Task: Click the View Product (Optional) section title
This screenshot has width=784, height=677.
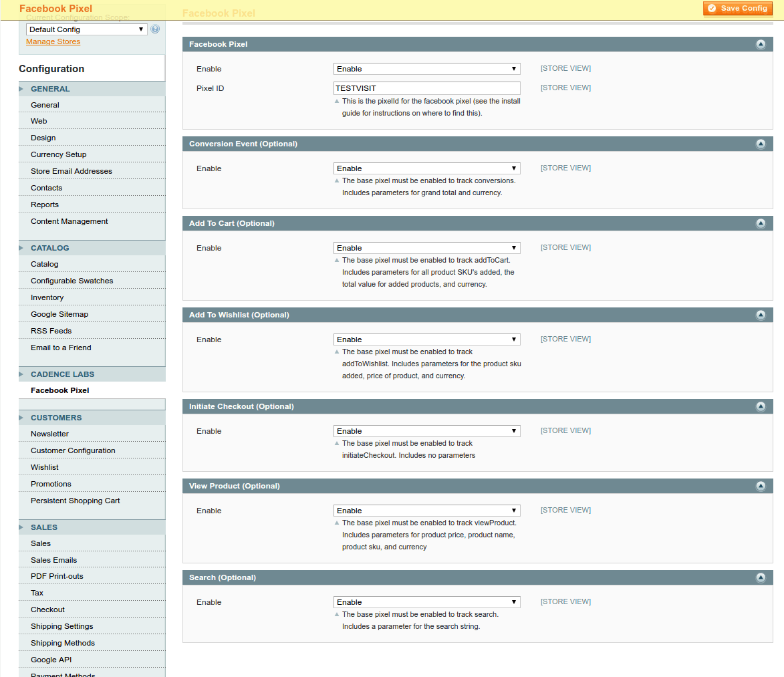Action: click(235, 485)
